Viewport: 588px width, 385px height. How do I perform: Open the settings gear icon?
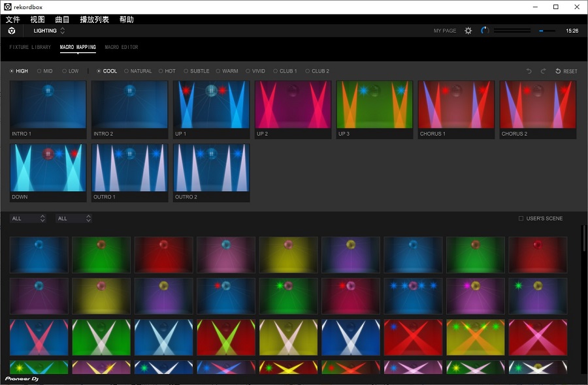(468, 31)
